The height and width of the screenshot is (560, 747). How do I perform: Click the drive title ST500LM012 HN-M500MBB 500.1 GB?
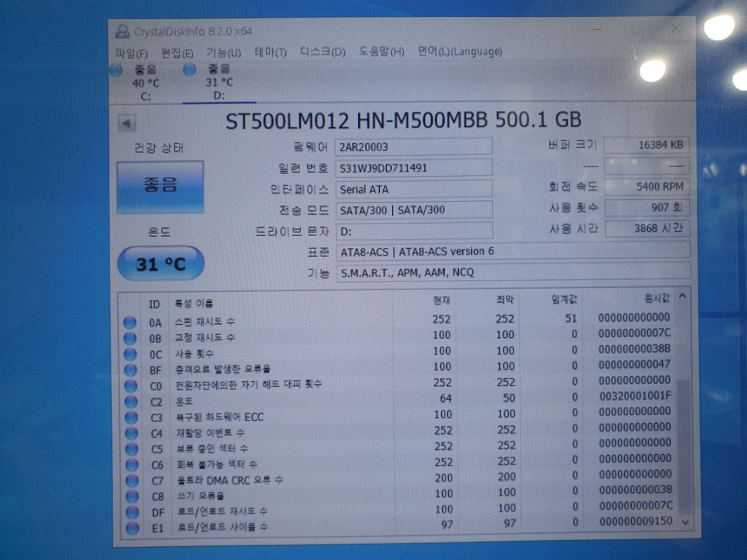point(403,120)
